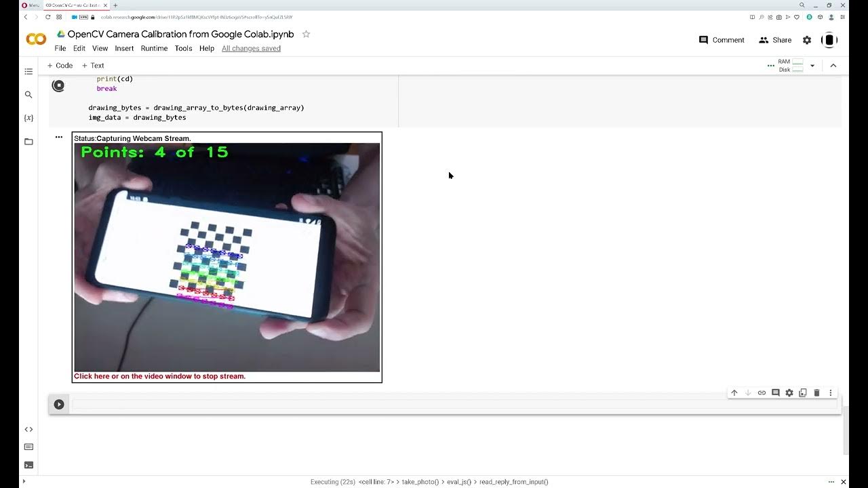Move the selected cell up
The image size is (868, 488).
[x=734, y=393]
